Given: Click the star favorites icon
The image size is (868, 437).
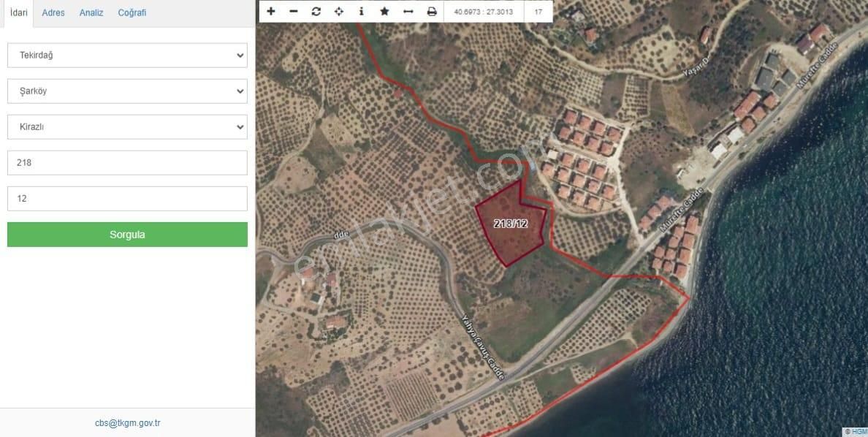Looking at the screenshot, I should click(x=384, y=11).
